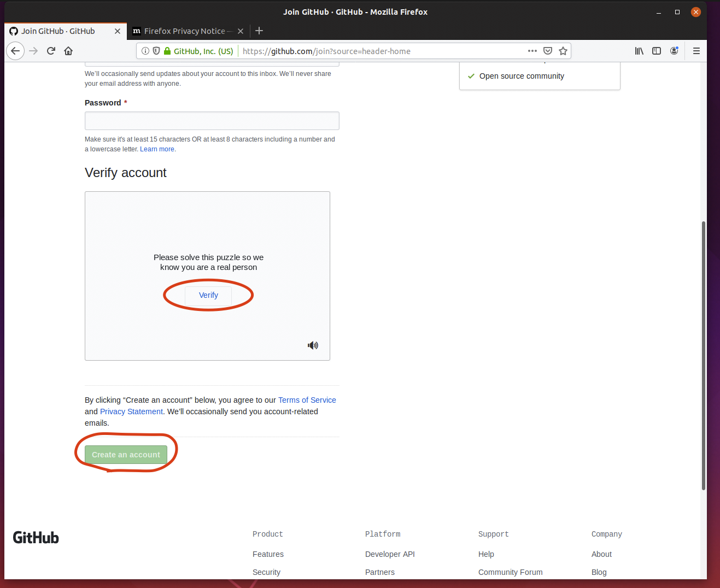
Task: Click the Company footer heading
Action: pyautogui.click(x=607, y=534)
